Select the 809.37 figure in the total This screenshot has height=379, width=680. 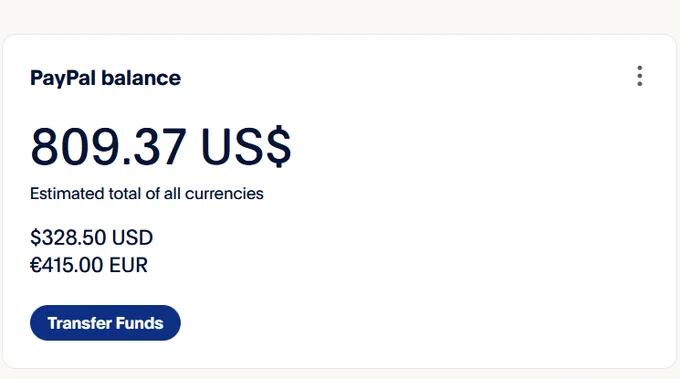click(x=108, y=146)
